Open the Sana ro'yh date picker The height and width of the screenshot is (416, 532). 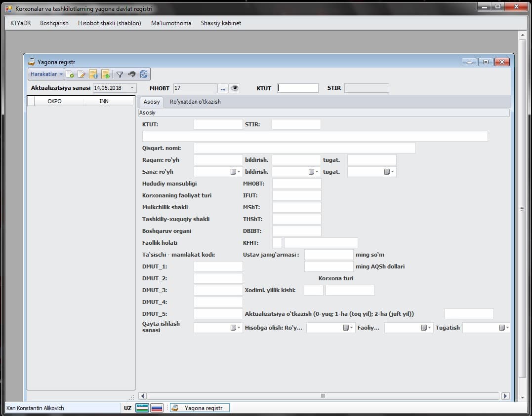[x=236, y=172]
